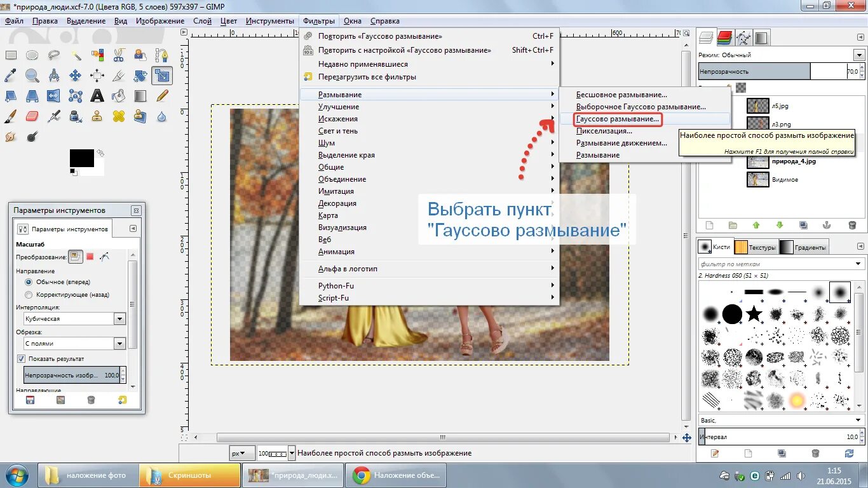
Task: Choose 'Пикселизация...' menu entry
Action: point(604,131)
